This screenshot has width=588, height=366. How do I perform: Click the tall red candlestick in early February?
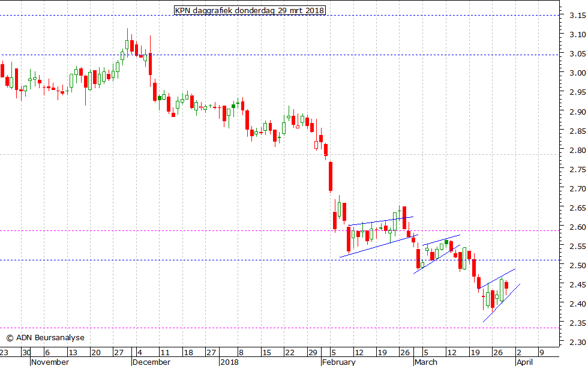tap(331, 176)
